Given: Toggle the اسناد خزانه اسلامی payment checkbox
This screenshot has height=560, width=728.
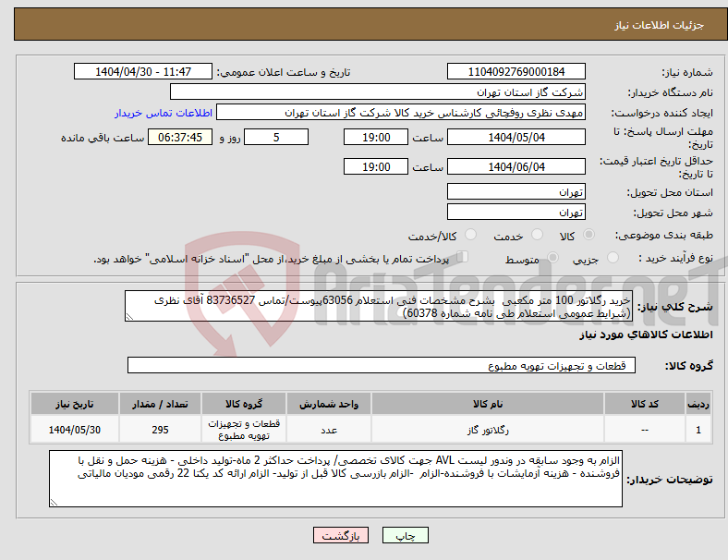Looking at the screenshot, I should [462, 256].
